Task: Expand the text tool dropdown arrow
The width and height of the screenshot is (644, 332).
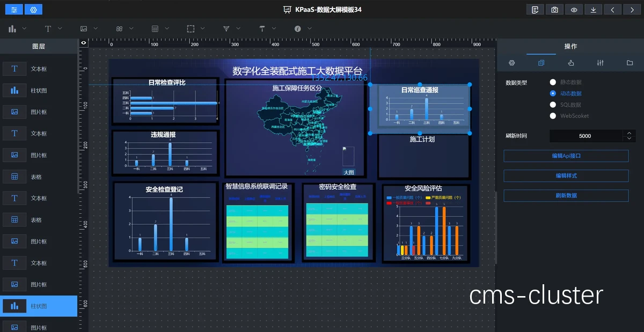Action: (x=61, y=28)
